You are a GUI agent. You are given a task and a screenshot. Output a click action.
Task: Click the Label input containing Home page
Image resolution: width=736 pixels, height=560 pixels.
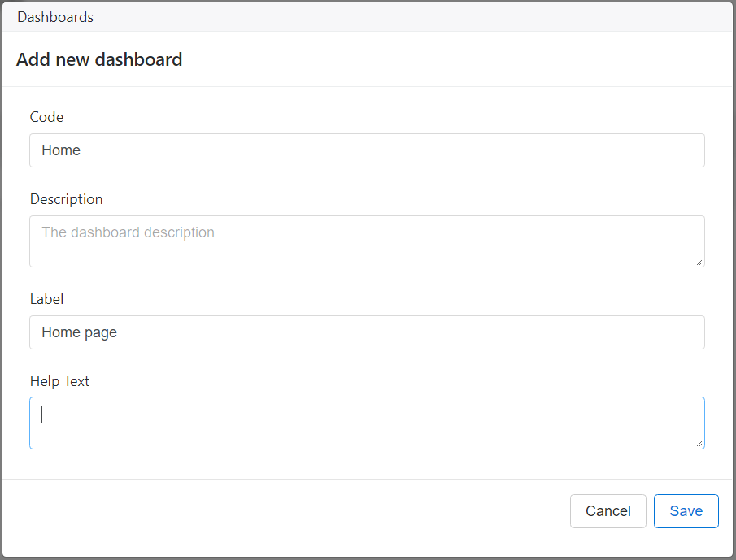click(x=366, y=332)
